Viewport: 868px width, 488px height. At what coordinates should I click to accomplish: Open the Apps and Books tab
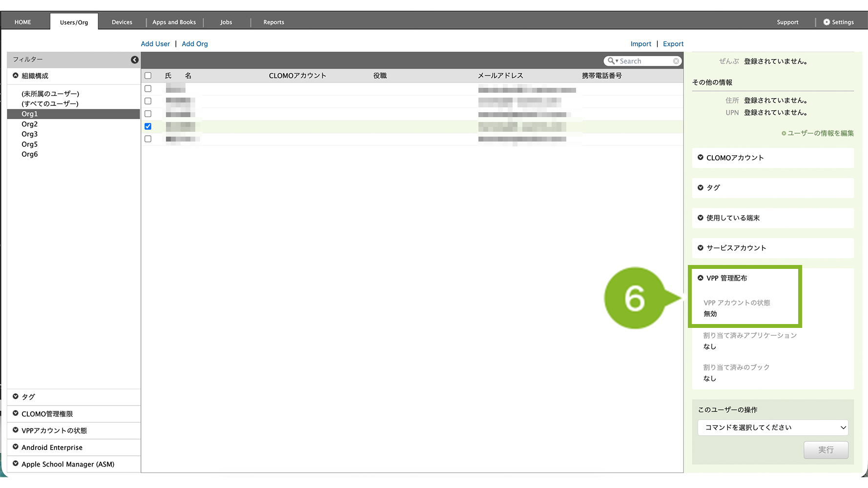(174, 22)
